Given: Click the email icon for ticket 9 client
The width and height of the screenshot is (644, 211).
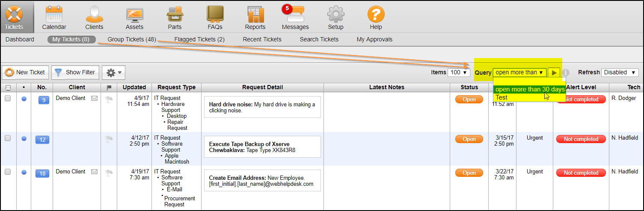Looking at the screenshot, I should [x=94, y=98].
